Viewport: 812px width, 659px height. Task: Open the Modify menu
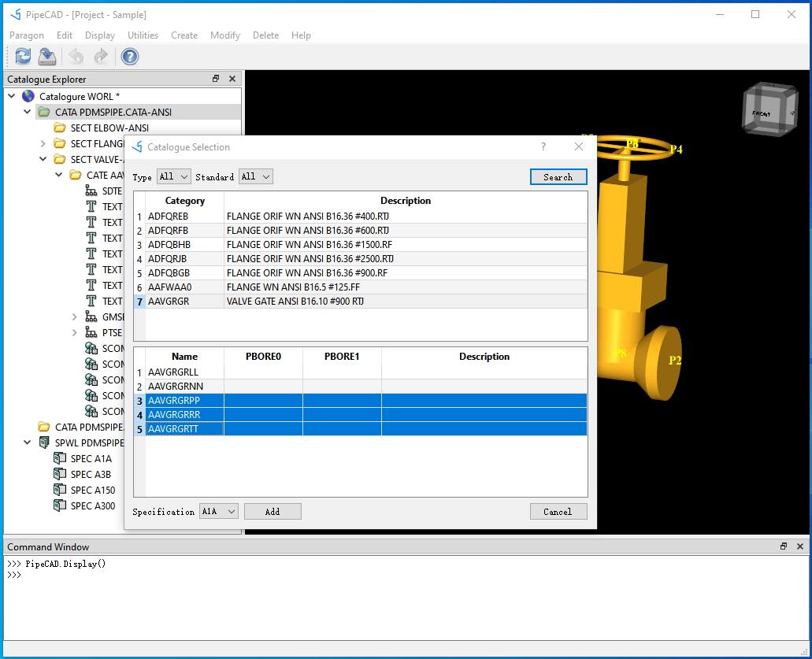225,35
